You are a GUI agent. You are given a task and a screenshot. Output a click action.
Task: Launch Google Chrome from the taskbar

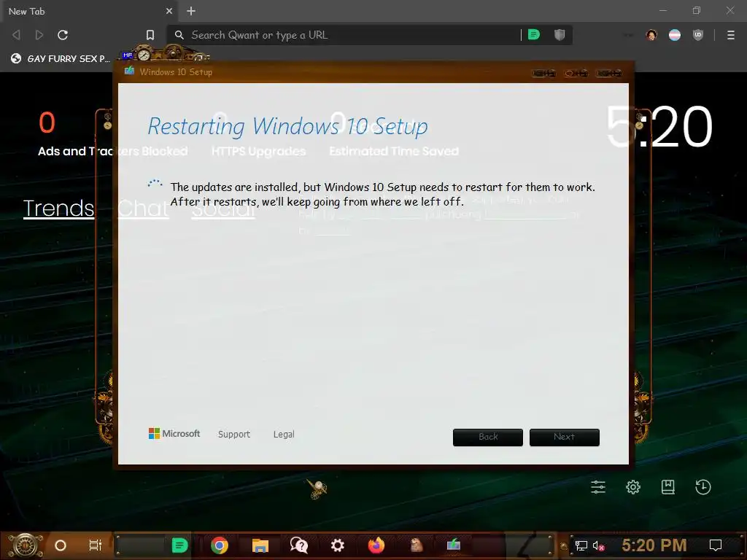[x=220, y=545]
